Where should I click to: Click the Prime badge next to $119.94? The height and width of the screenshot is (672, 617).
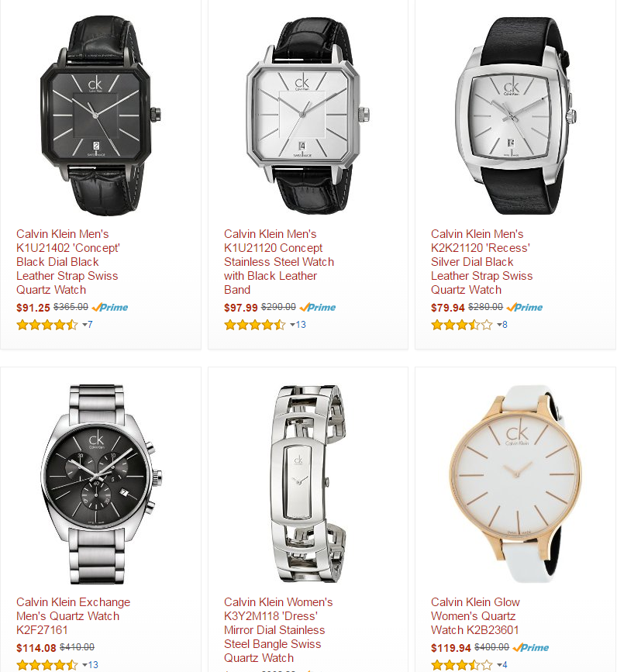pos(530,647)
